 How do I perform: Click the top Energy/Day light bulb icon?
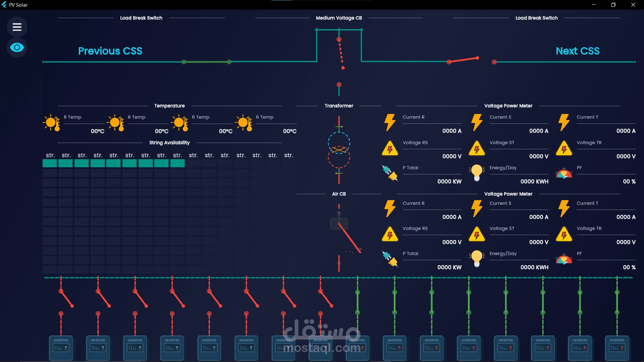477,173
